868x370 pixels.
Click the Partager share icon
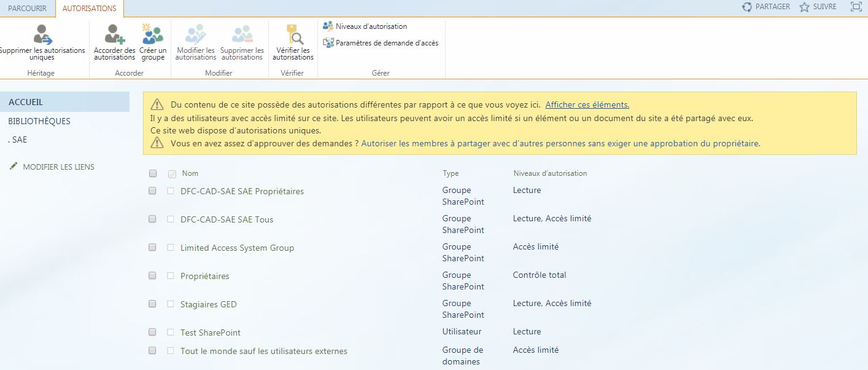747,7
